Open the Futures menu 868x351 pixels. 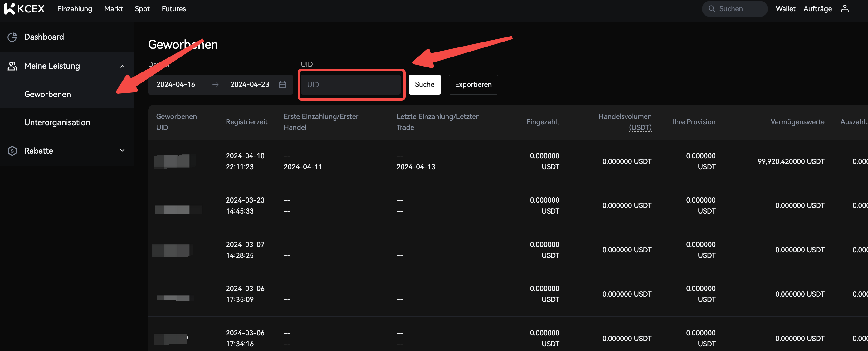(173, 9)
